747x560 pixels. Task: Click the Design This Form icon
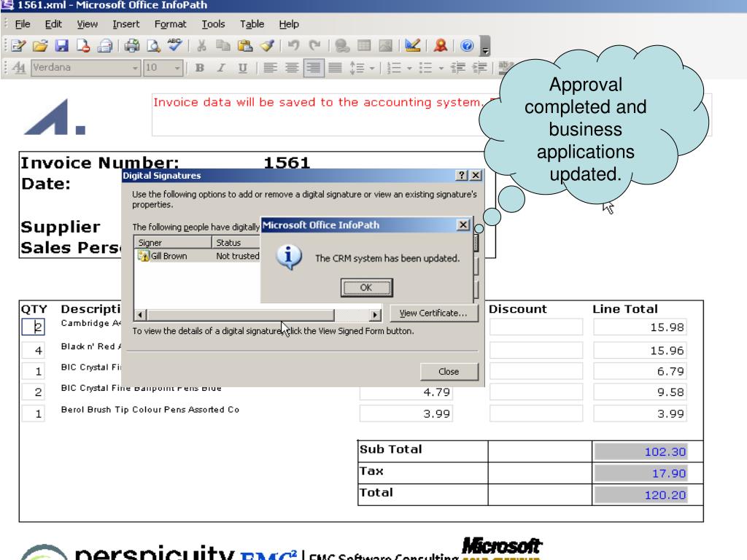[413, 46]
